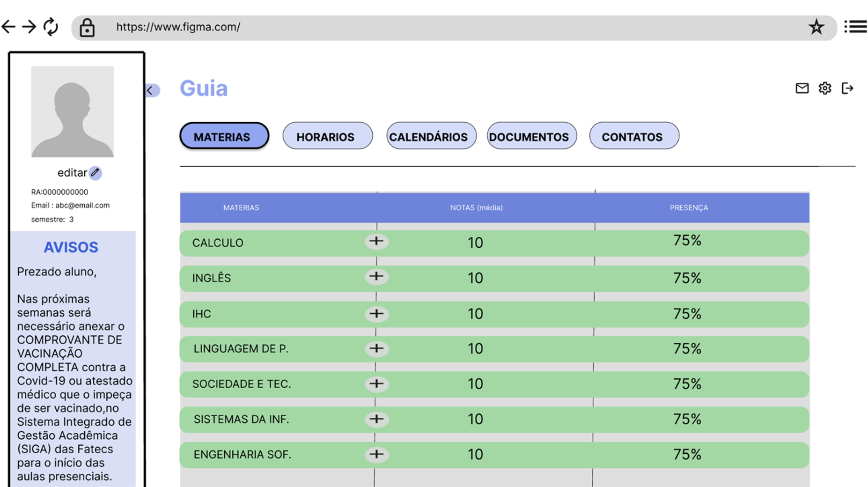868x487 pixels.
Task: Click the 75% attendance in ENGENHARIA SOF. row
Action: (687, 454)
